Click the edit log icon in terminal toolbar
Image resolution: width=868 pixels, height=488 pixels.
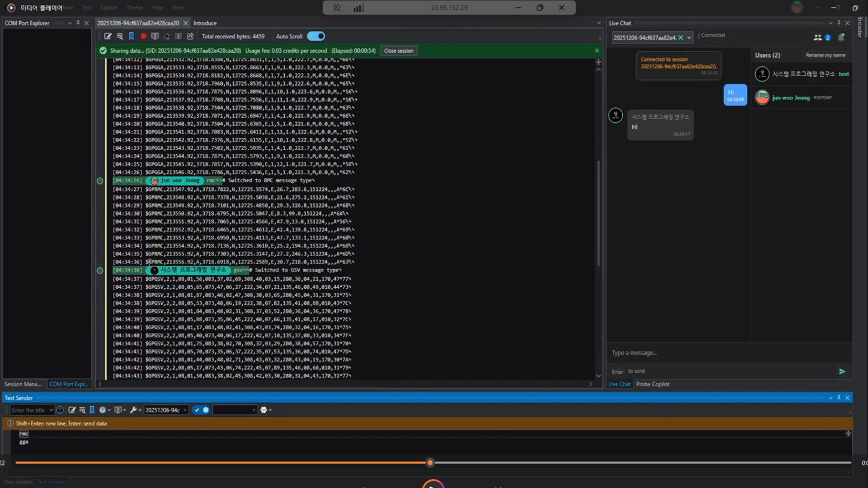(x=108, y=36)
